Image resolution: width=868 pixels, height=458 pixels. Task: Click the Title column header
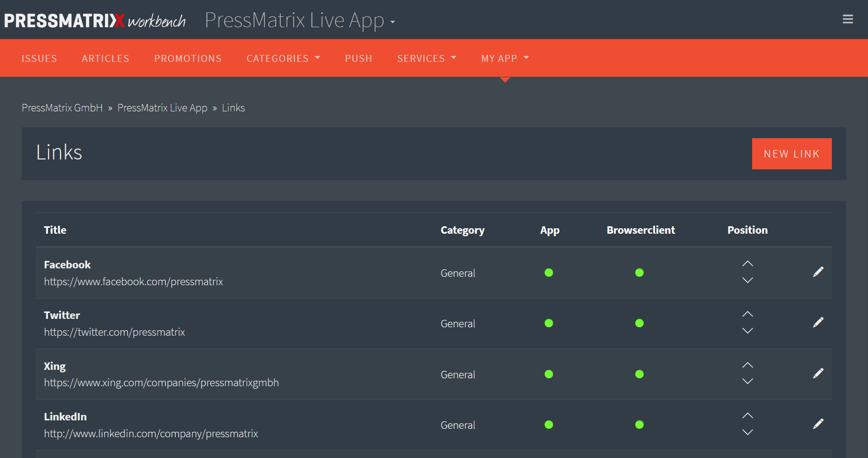(55, 230)
